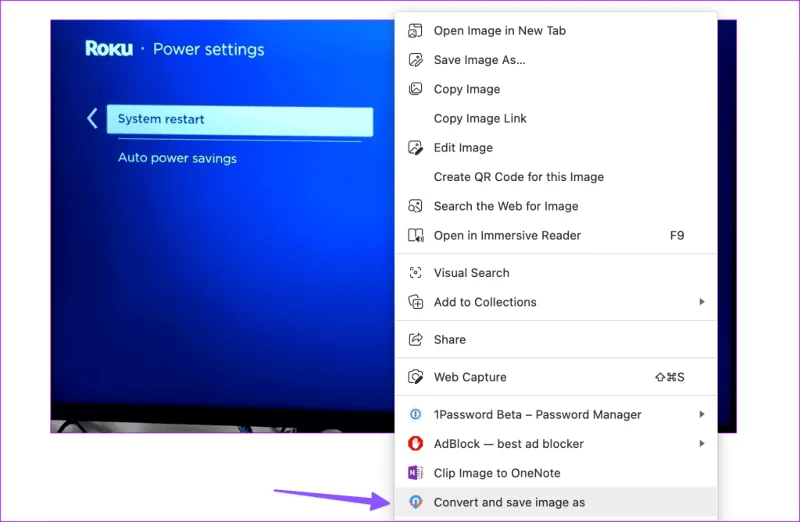Click the ⇧⌘S shortcut label
This screenshot has width=800, height=522.
tap(669, 377)
